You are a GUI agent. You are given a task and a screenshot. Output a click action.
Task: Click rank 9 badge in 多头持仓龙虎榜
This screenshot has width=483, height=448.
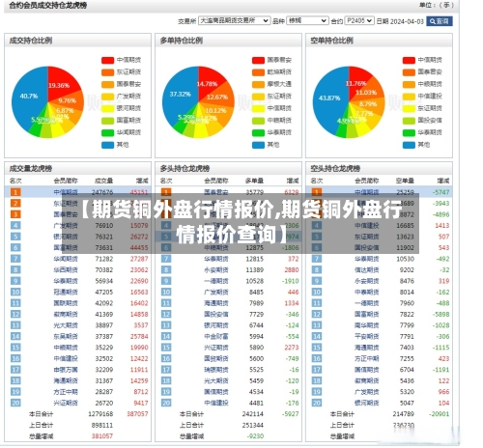166,281
